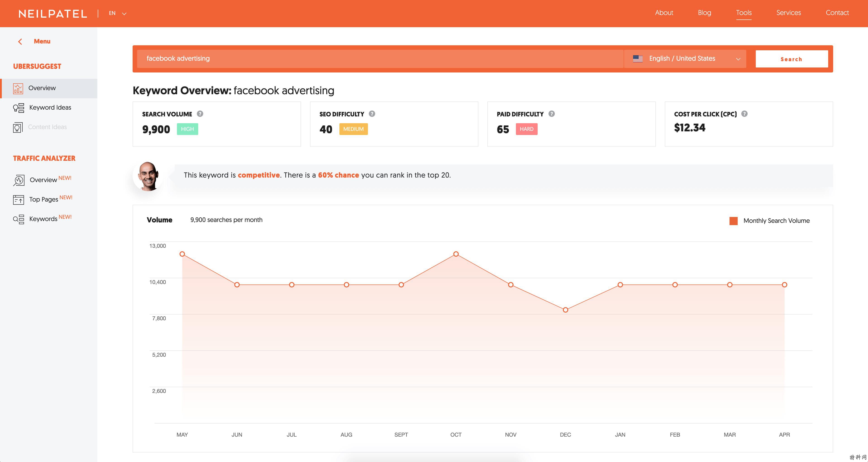Viewport: 868px width, 462px height.
Task: Open Keyword Ideas in sidebar
Action: pyautogui.click(x=50, y=108)
